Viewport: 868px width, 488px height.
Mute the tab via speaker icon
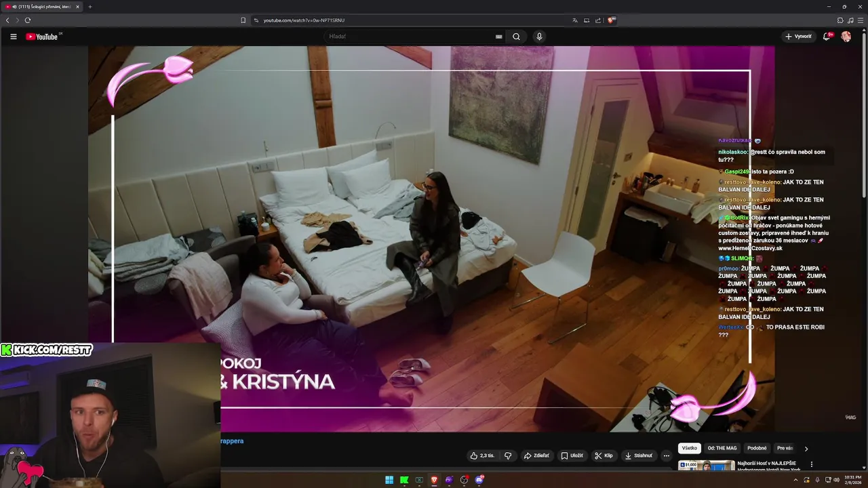tap(14, 7)
